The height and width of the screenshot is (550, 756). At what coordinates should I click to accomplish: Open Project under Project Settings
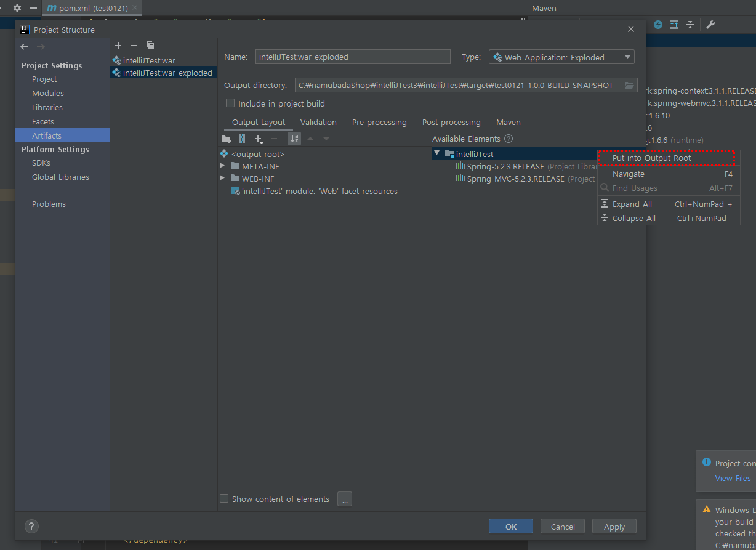coord(44,79)
